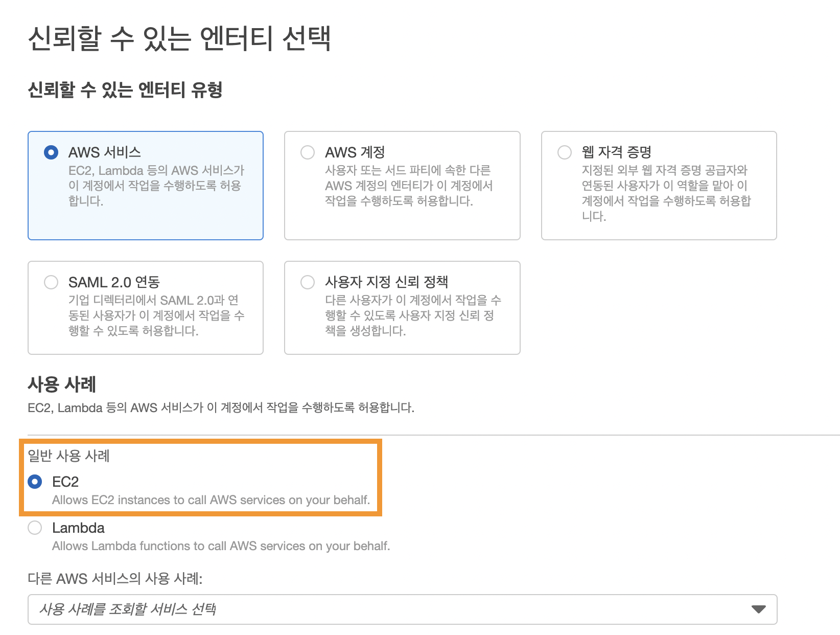This screenshot has height=635, width=840.
Task: Click the AWS 계정 card description text
Action: click(409, 186)
